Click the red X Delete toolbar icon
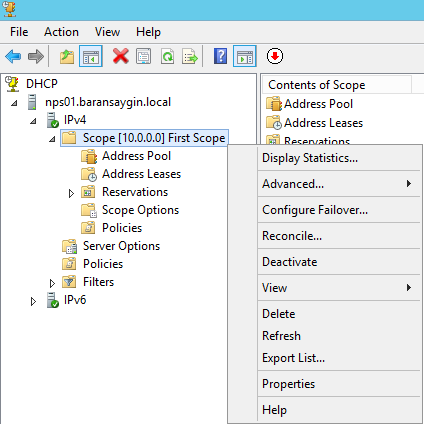The image size is (424, 424). [121, 56]
